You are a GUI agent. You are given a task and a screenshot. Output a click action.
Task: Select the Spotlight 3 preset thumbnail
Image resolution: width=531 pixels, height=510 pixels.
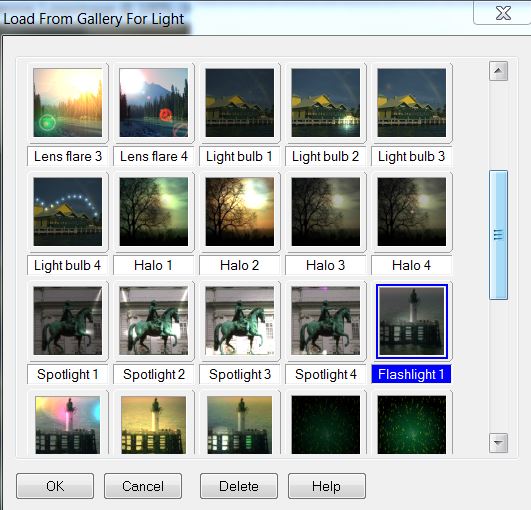[x=240, y=321]
